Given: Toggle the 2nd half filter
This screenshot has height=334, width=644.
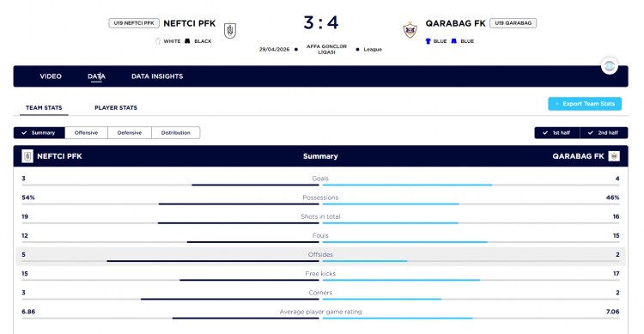Looking at the screenshot, I should (x=604, y=133).
